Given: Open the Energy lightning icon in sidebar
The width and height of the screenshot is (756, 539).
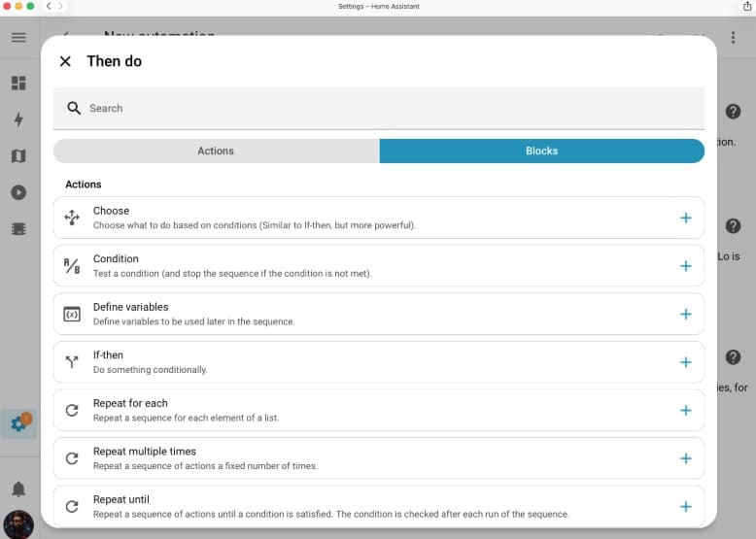Looking at the screenshot, I should point(18,119).
